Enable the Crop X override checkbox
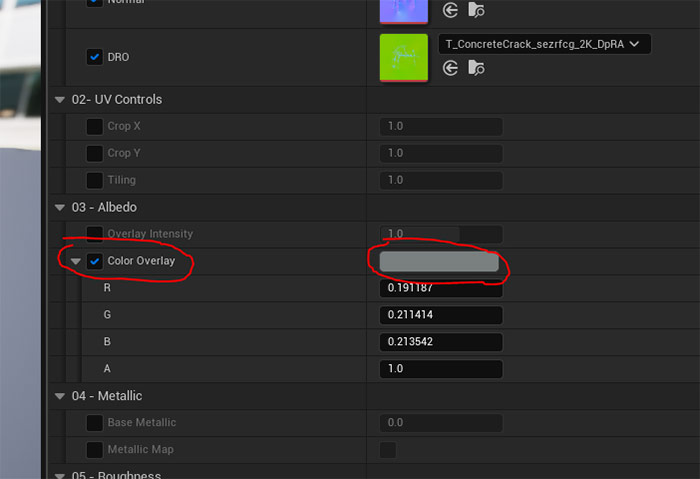This screenshot has width=700, height=479. (94, 126)
